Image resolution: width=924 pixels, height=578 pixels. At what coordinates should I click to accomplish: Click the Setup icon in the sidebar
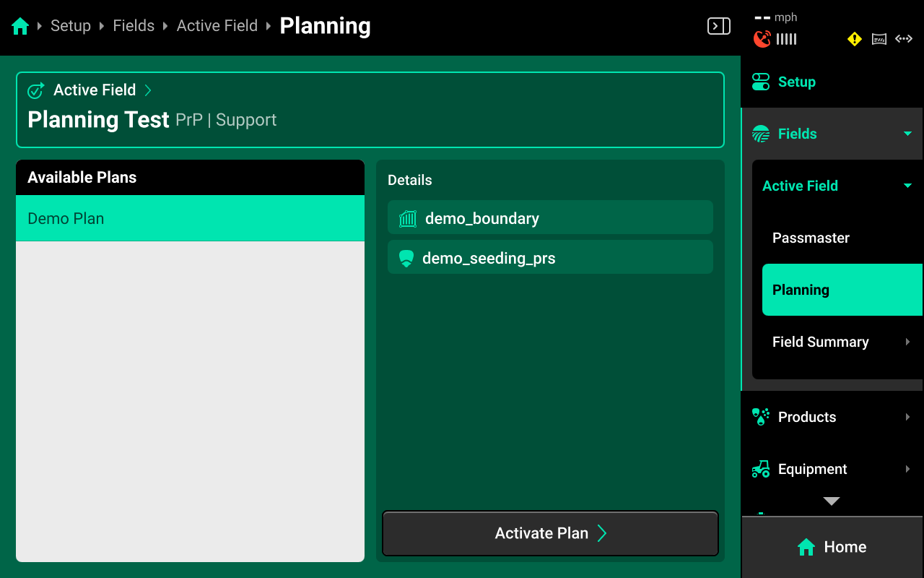coord(760,82)
